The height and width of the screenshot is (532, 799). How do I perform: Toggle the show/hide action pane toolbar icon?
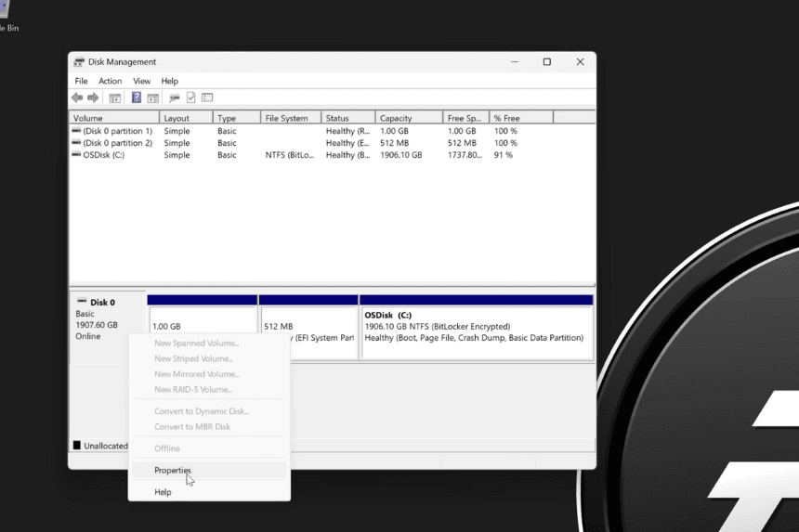click(x=152, y=98)
